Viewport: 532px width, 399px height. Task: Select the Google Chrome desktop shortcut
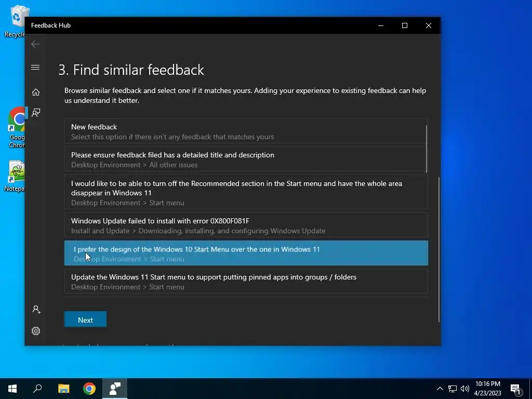[16, 128]
